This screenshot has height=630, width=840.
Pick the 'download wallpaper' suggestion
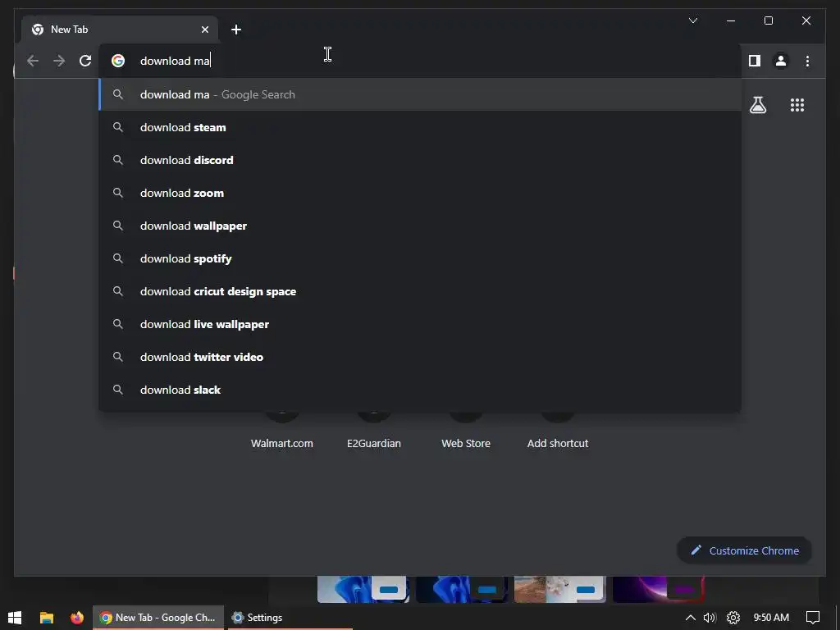pos(420,226)
